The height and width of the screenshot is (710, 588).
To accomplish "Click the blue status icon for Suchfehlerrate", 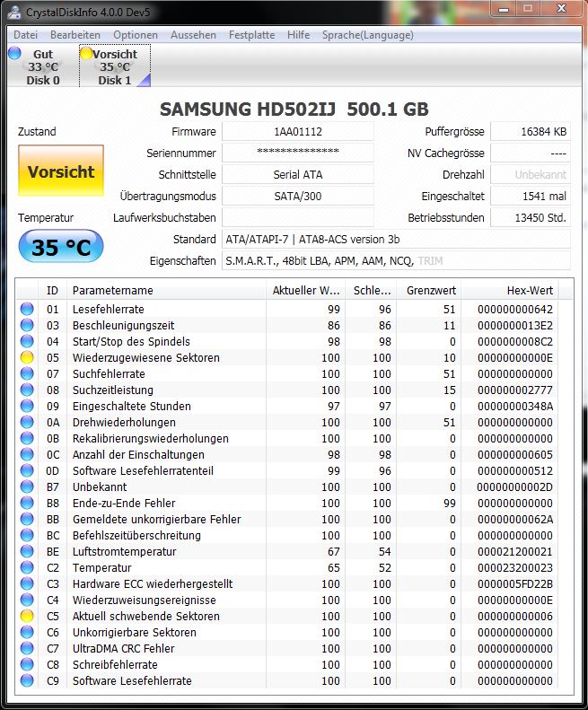I will [27, 373].
